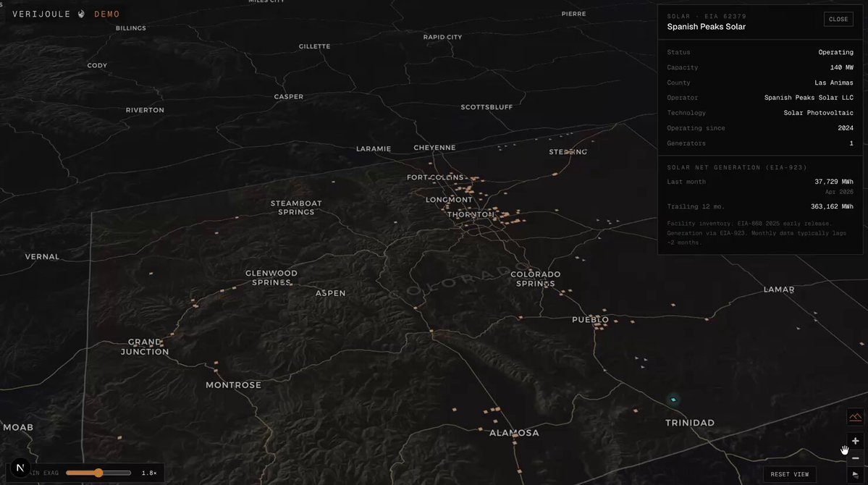
Task: Click the terrain exaggeration slider handle
Action: 98,473
